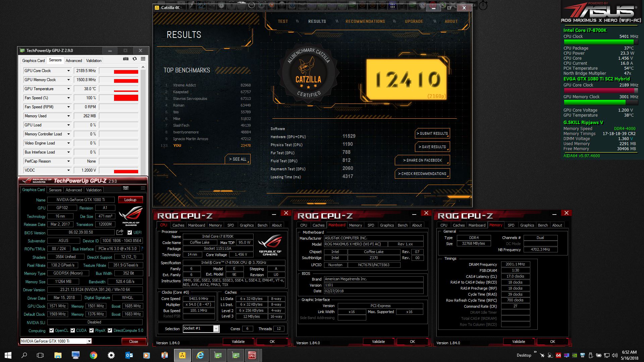Click the airplane mode tray icon
644x362 pixels.
click(x=542, y=355)
